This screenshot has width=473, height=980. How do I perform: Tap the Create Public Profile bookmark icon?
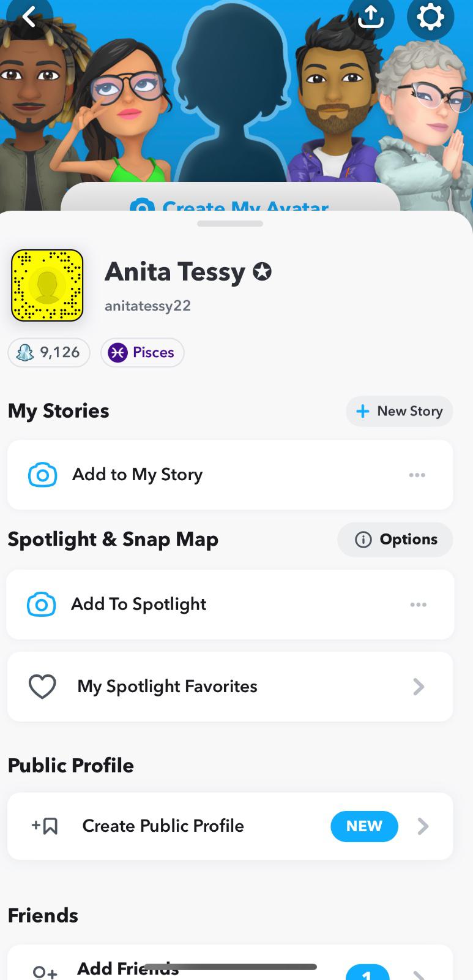(x=45, y=826)
